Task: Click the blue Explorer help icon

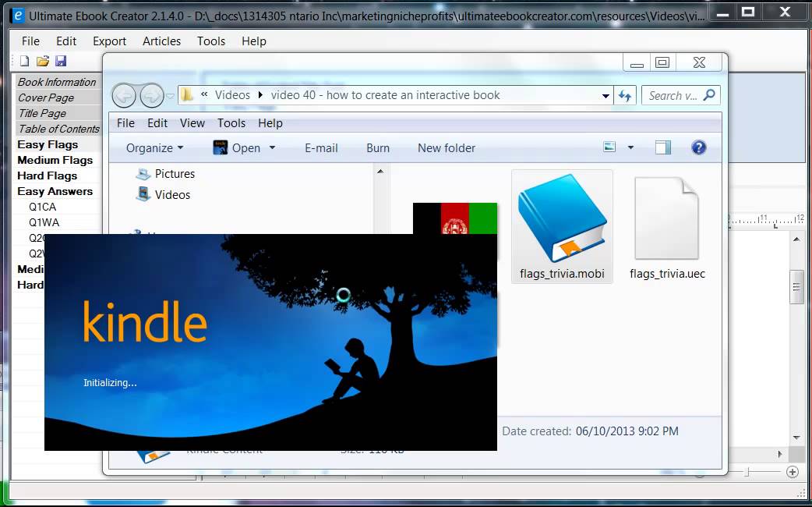Action: click(698, 147)
